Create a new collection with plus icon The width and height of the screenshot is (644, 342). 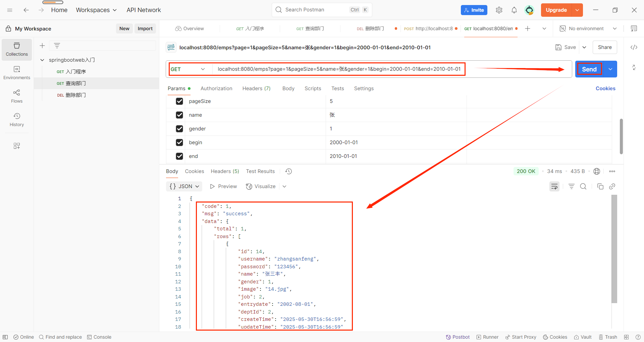42,46
